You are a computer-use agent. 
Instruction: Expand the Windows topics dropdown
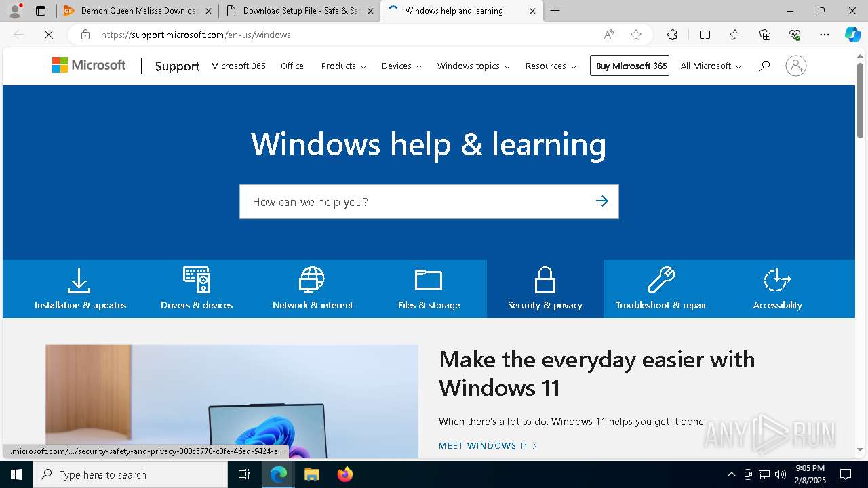[x=473, y=66]
